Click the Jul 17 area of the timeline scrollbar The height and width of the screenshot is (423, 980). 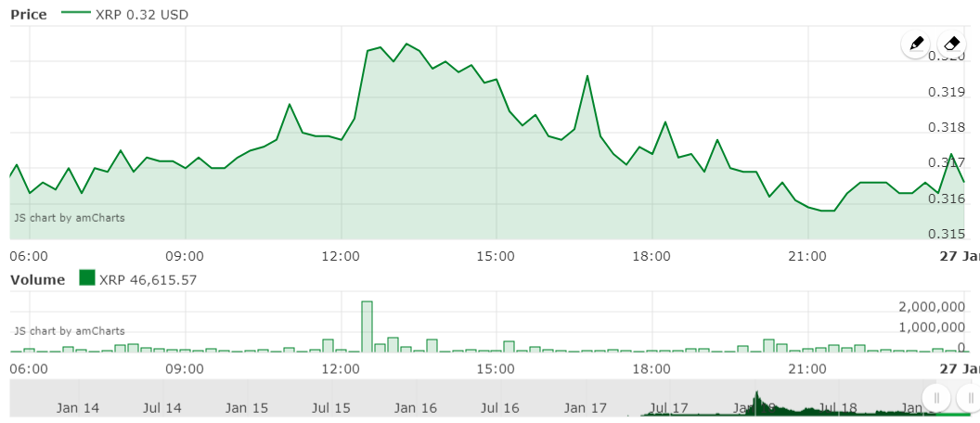[x=669, y=408]
